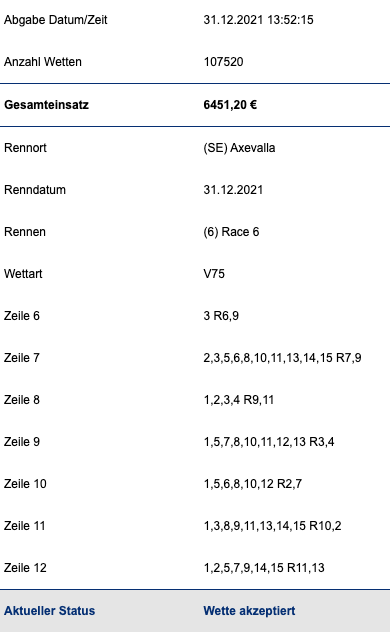Viewport: 390px width, 632px height.
Task: Select Zeile 8 value 1,2,3,4 R9,11
Action: (x=239, y=400)
